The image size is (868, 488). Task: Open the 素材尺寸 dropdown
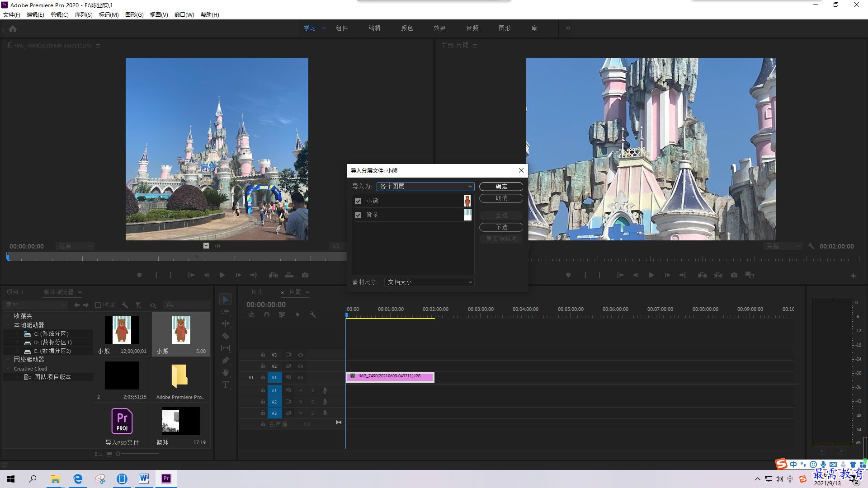pos(429,282)
